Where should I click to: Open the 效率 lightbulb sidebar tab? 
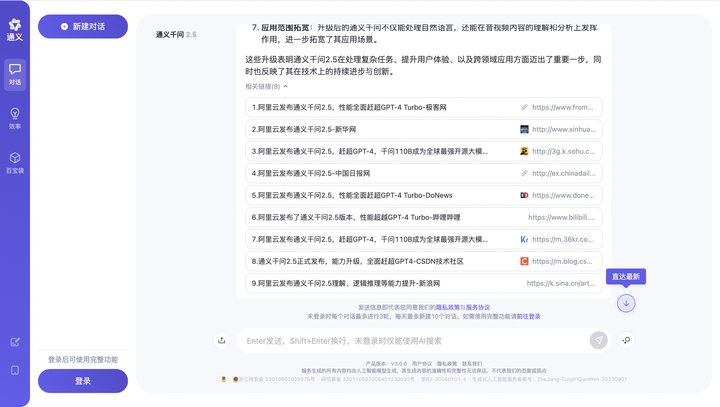tap(15, 118)
